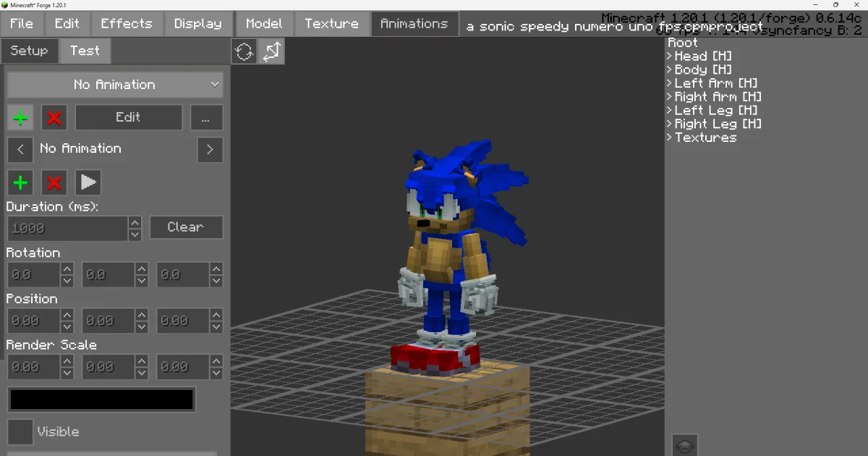868x456 pixels.
Task: Switch to the Texture tab
Action: [331, 24]
